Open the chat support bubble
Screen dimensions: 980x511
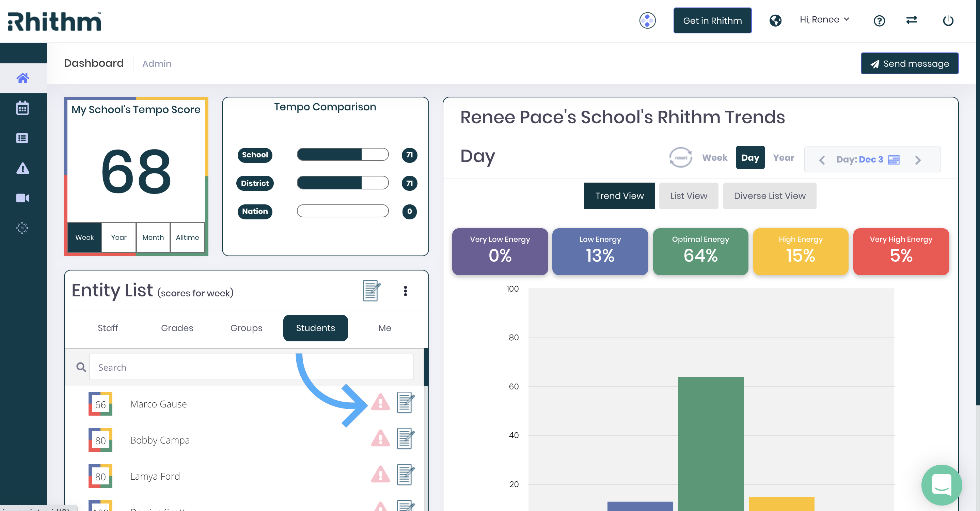click(x=941, y=485)
